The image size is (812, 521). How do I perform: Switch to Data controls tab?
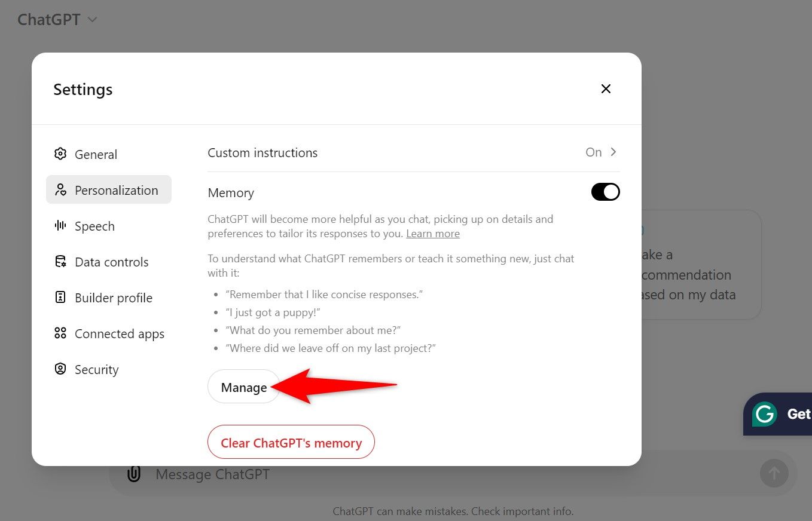tap(109, 262)
